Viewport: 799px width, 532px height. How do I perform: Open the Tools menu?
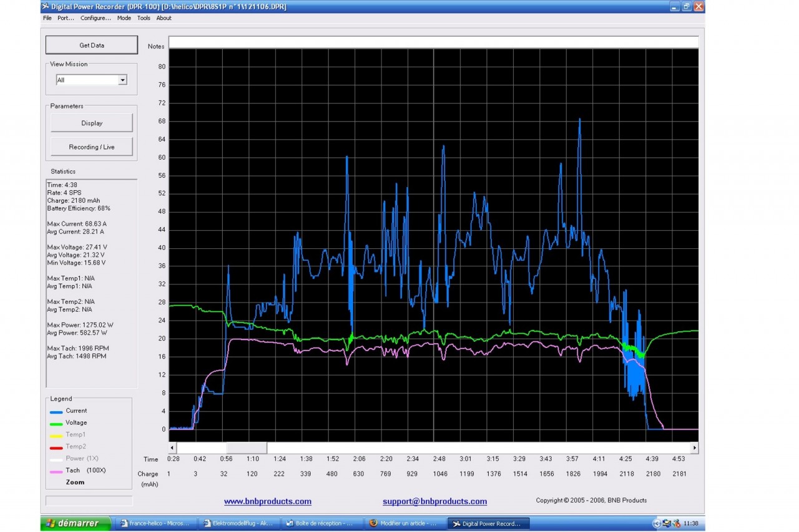click(x=144, y=18)
